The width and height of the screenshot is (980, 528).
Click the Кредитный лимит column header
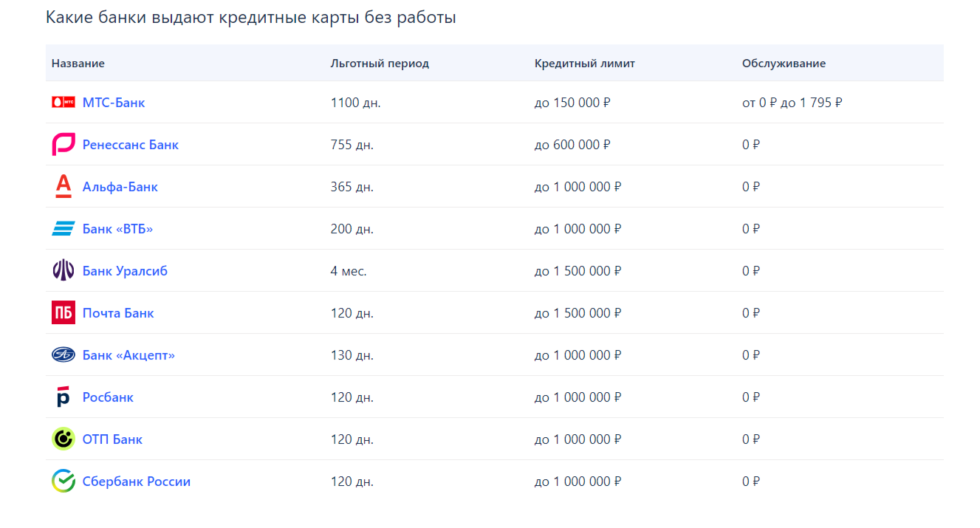click(x=585, y=64)
